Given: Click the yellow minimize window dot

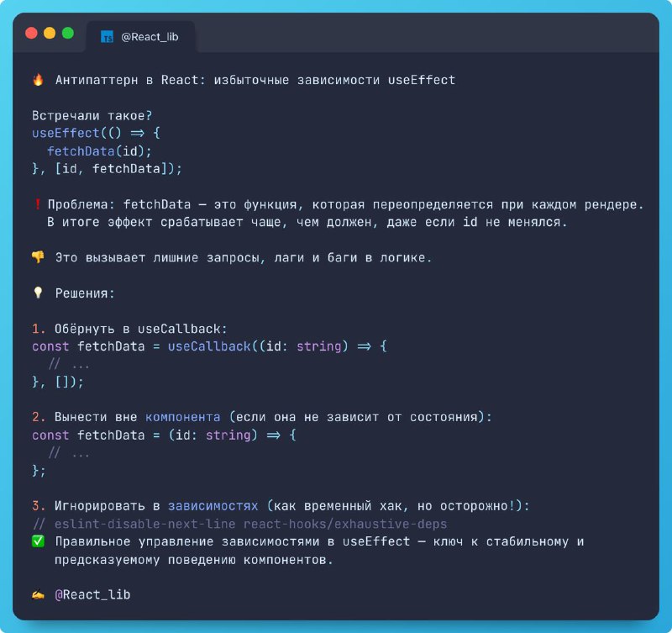Looking at the screenshot, I should [50, 33].
